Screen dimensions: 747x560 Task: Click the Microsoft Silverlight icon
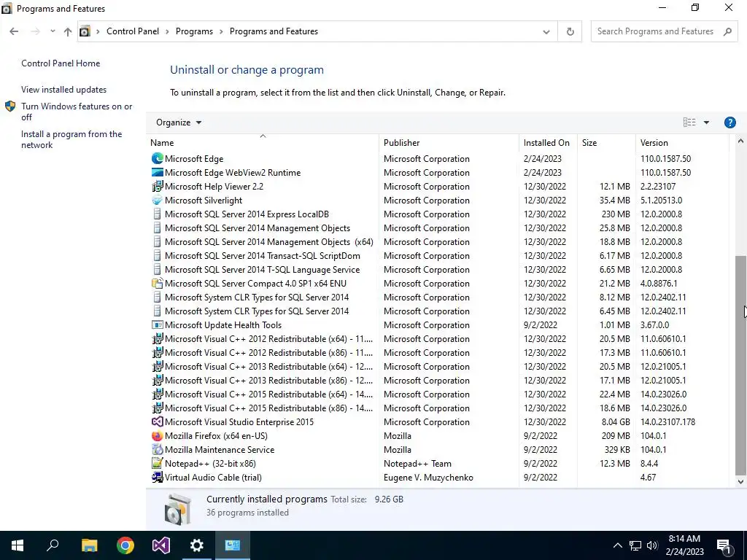coord(158,200)
